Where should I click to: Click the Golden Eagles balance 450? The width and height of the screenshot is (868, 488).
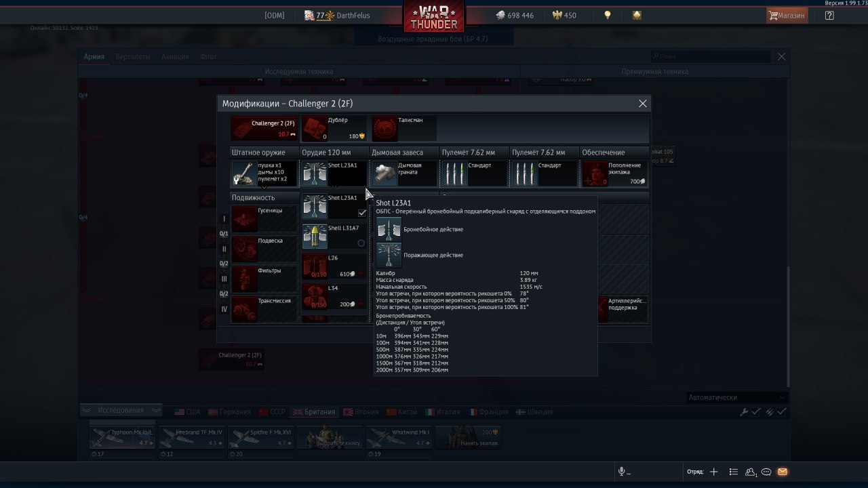564,15
